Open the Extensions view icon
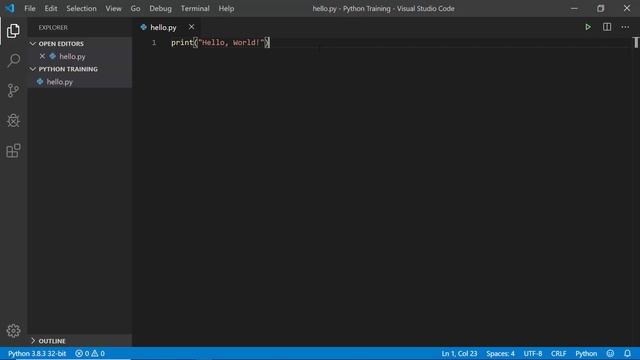This screenshot has height=360, width=640. (13, 151)
